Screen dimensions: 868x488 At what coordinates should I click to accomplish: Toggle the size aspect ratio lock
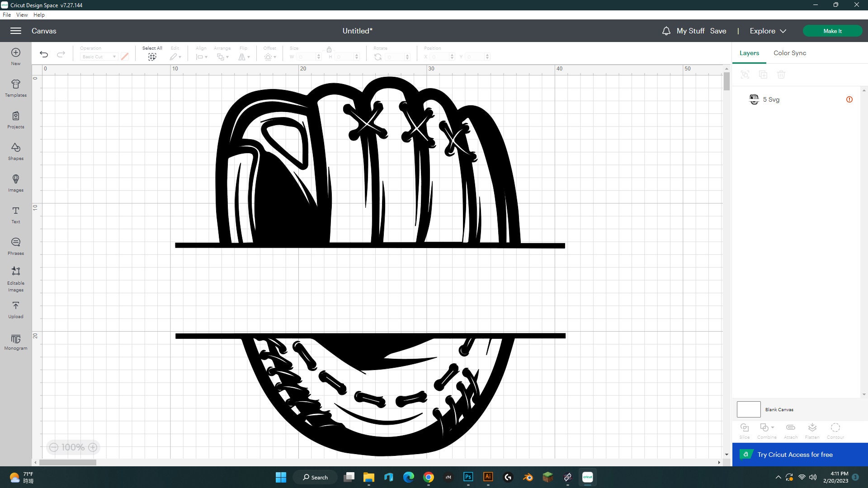tap(329, 50)
